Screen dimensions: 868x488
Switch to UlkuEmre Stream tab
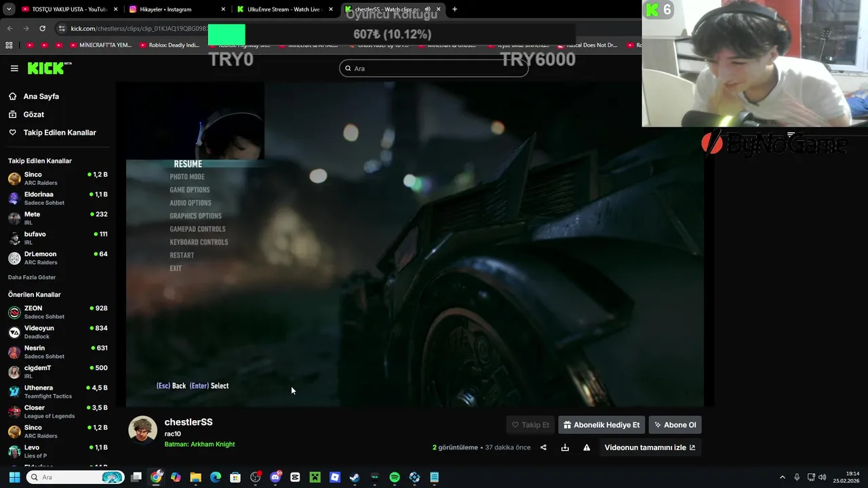tap(285, 9)
